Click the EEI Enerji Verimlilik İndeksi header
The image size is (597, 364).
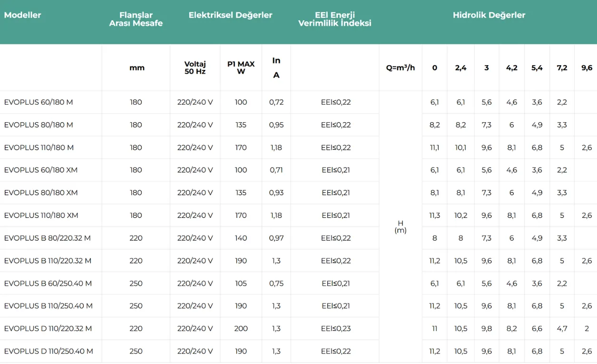(335, 20)
